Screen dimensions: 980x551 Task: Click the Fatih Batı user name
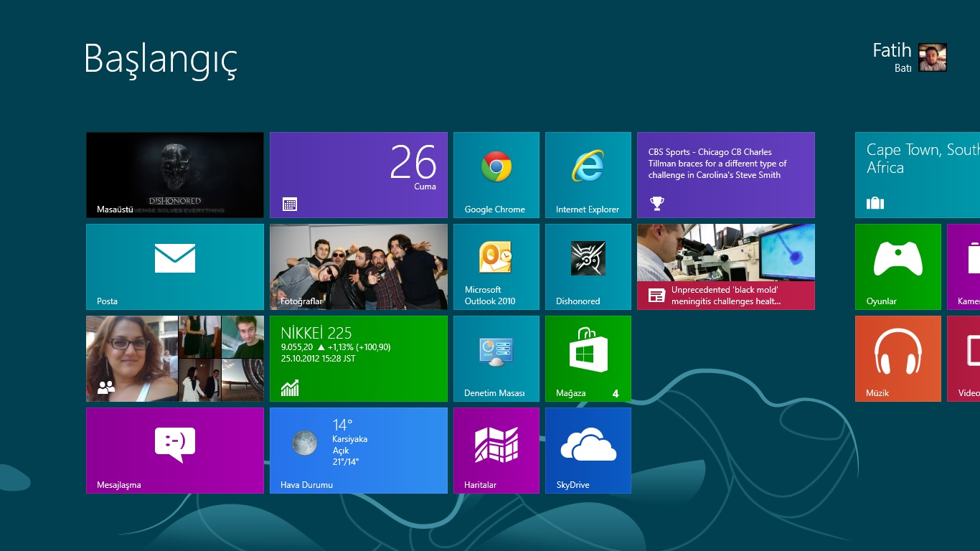point(892,57)
